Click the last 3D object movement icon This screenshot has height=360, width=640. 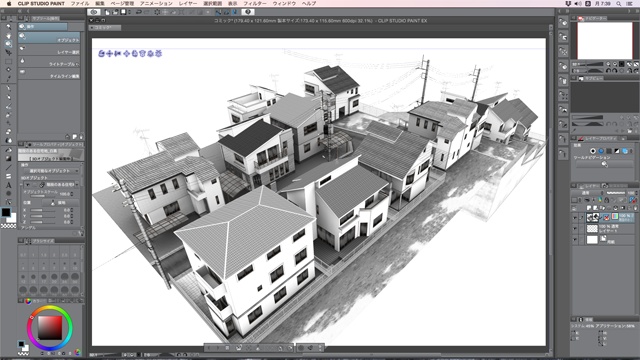(x=158, y=53)
